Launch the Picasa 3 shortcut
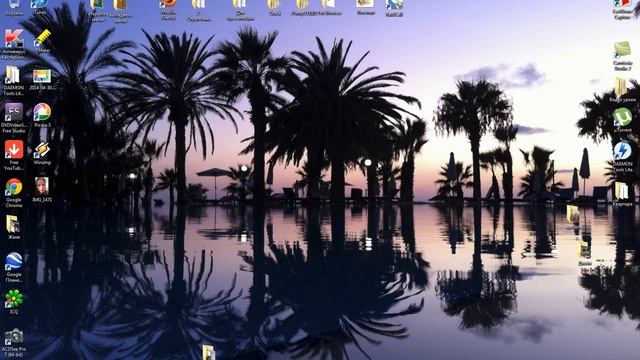The width and height of the screenshot is (640, 360). [42, 115]
